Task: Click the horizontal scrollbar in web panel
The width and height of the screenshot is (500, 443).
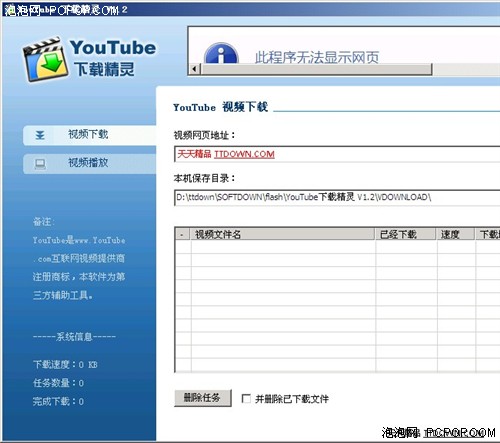Action: click(x=316, y=69)
